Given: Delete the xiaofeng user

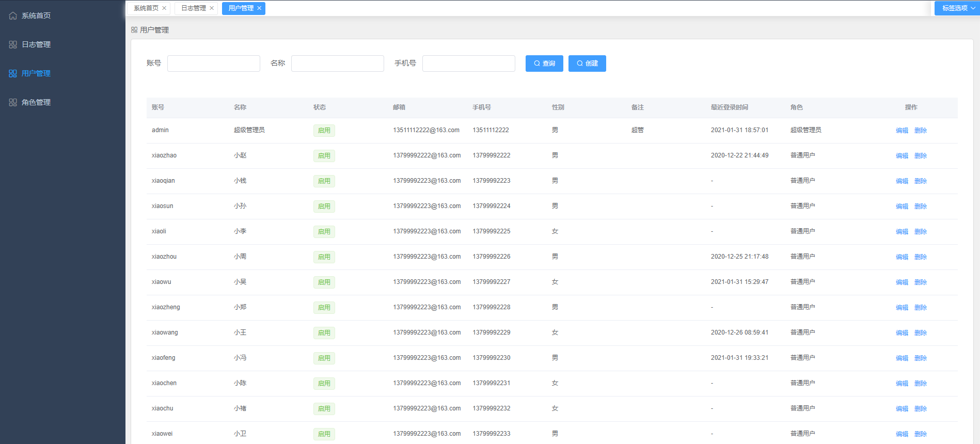Looking at the screenshot, I should 921,358.
